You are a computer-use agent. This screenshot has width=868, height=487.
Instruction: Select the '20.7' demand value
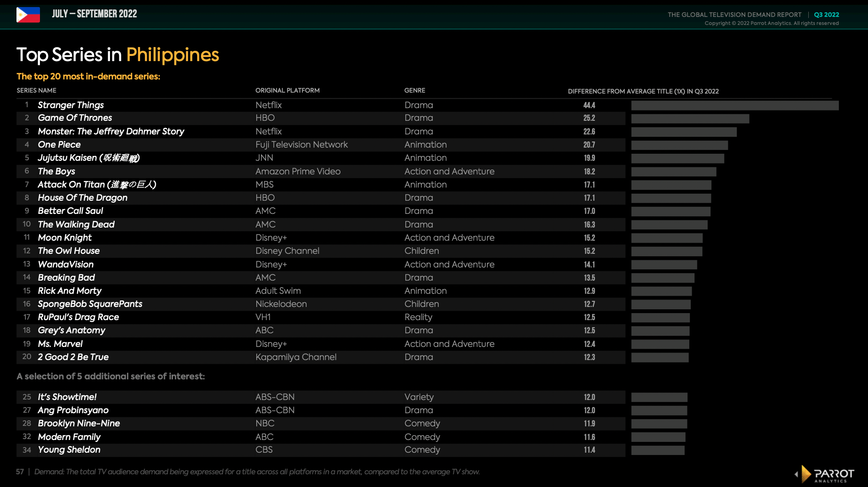tap(589, 145)
